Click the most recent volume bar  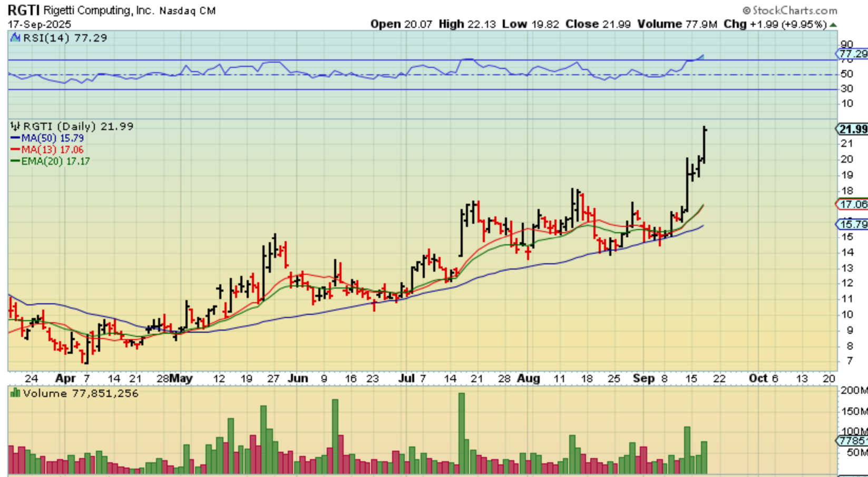[704, 457]
